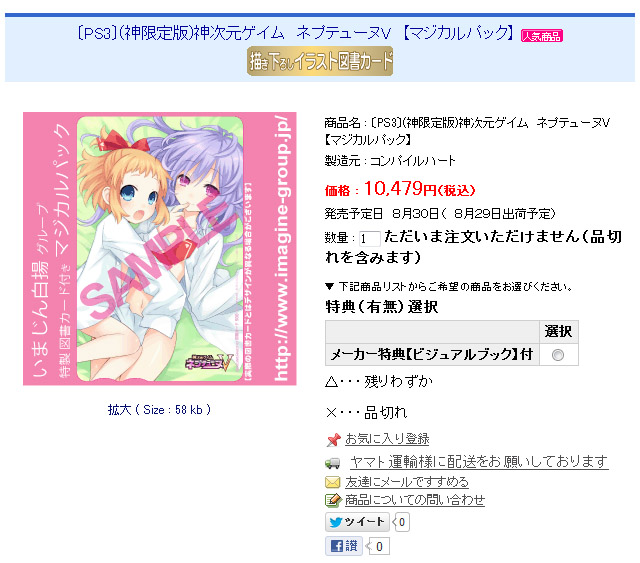The image size is (640, 563).
Task: Click the SAMPLE product card image
Action: click(160, 249)
